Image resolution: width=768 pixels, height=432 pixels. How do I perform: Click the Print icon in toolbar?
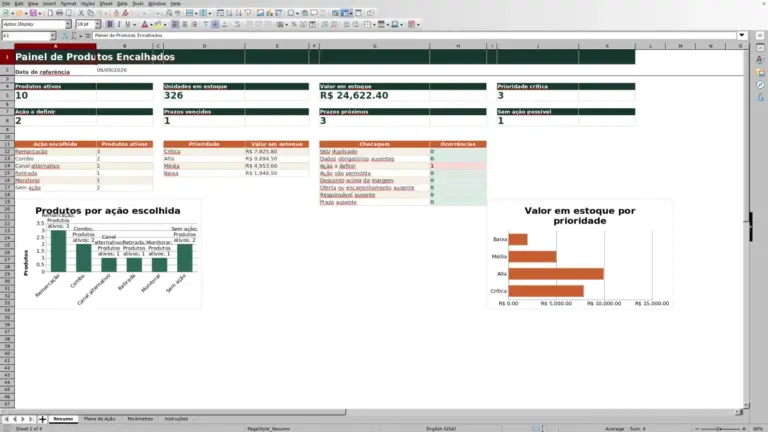coord(59,13)
